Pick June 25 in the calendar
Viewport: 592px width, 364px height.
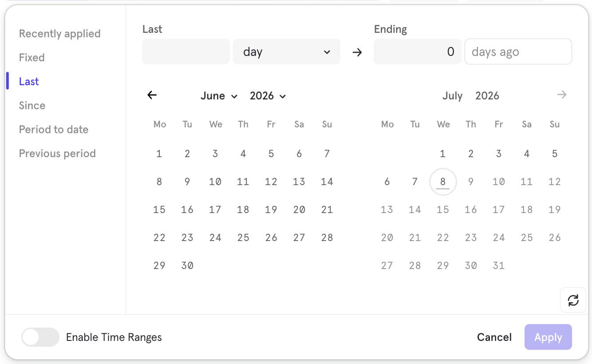point(243,238)
